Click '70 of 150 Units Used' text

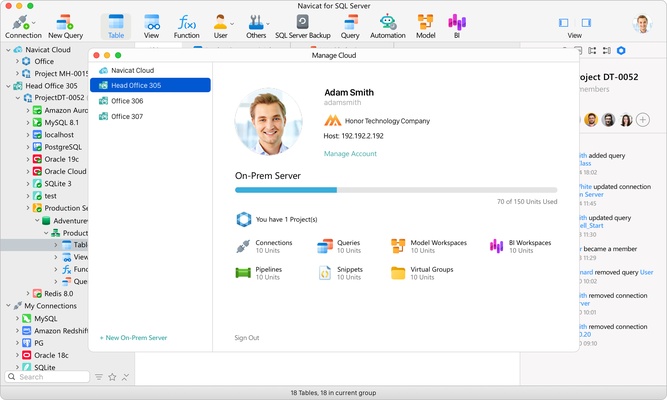pyautogui.click(x=527, y=202)
